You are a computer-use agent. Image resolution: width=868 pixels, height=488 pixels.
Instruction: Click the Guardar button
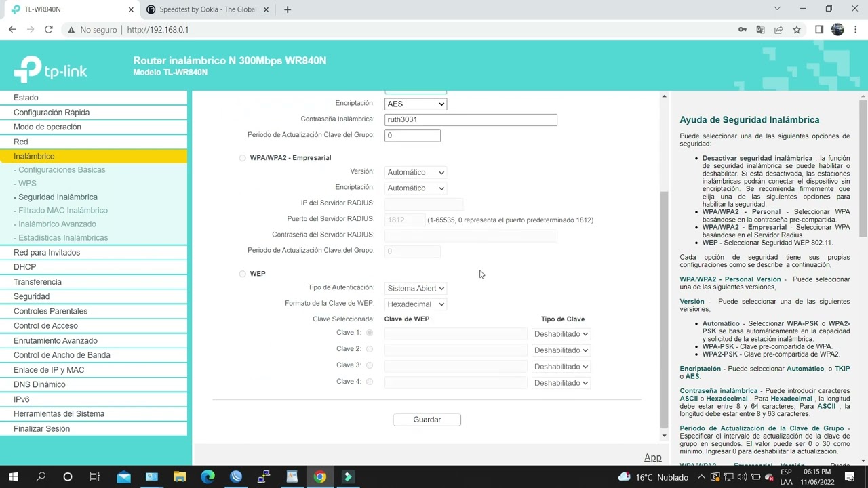coord(427,420)
